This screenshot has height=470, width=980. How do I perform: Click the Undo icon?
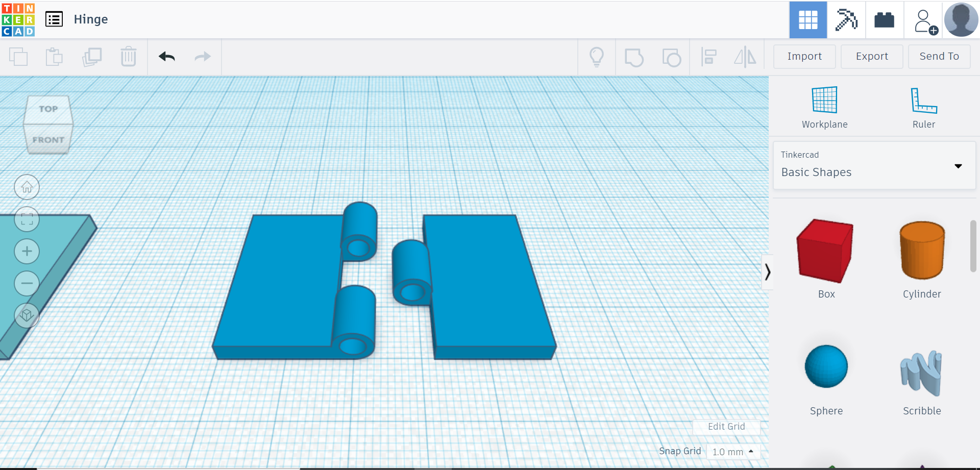pyautogui.click(x=167, y=57)
